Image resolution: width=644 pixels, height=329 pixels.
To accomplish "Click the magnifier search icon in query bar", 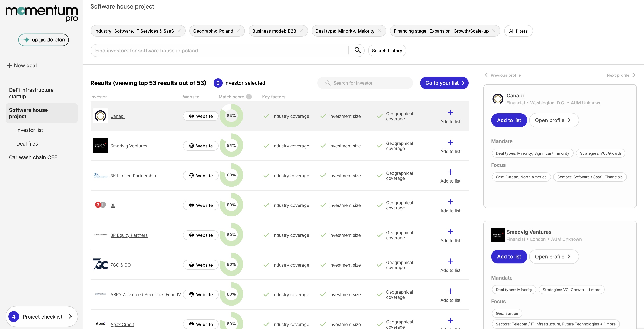I will point(358,50).
